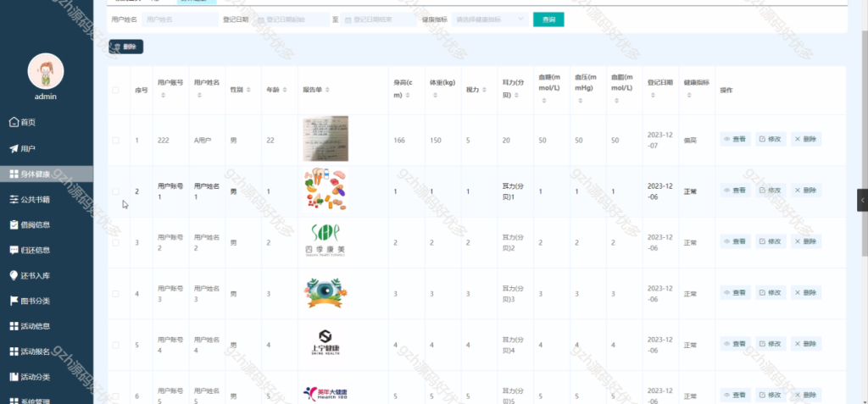Click the 2023-12-07 date cell in row 1

coord(659,140)
